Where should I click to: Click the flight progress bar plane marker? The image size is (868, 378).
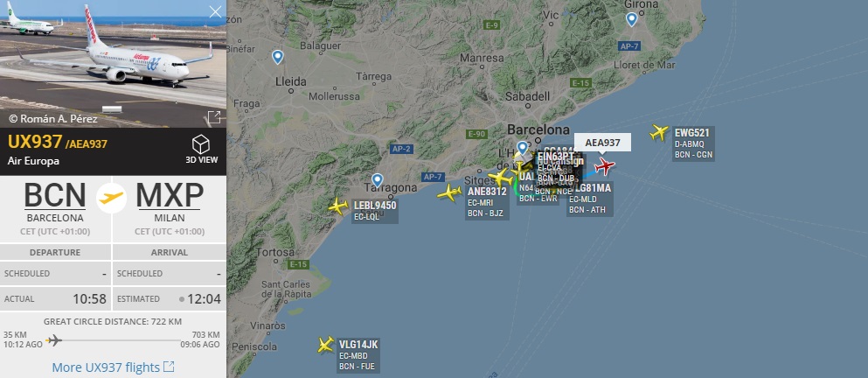[53, 339]
